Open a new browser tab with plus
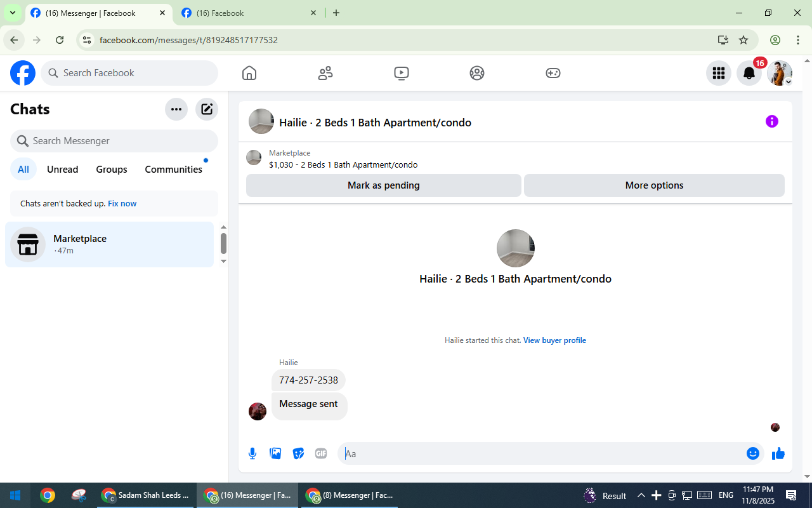 [336, 13]
